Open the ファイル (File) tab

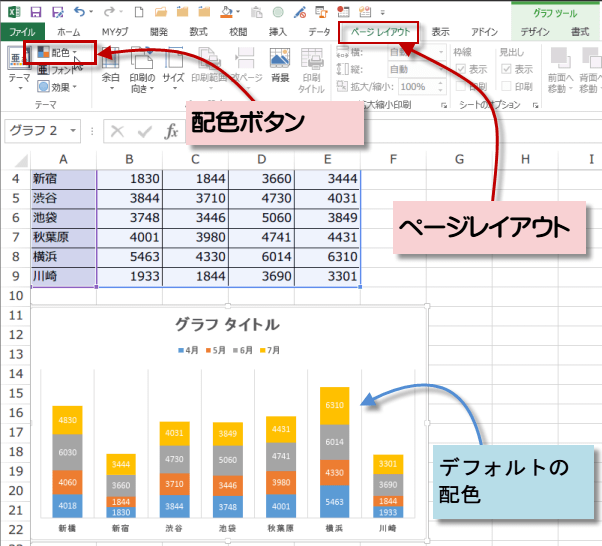point(22,32)
